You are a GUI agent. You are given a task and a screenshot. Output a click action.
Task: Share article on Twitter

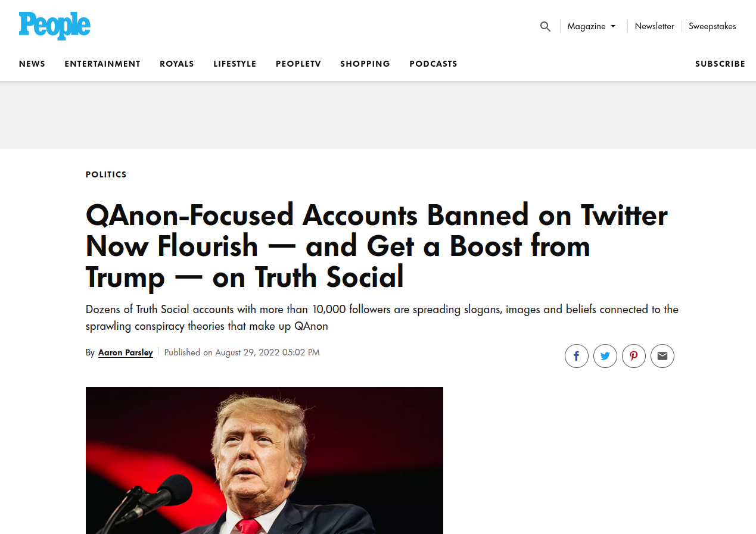(605, 356)
